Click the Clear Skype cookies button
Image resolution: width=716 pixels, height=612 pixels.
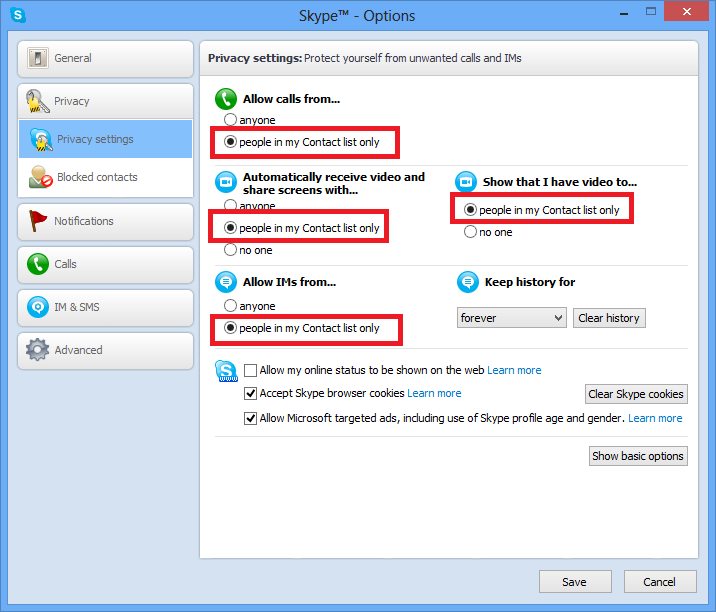pos(636,394)
